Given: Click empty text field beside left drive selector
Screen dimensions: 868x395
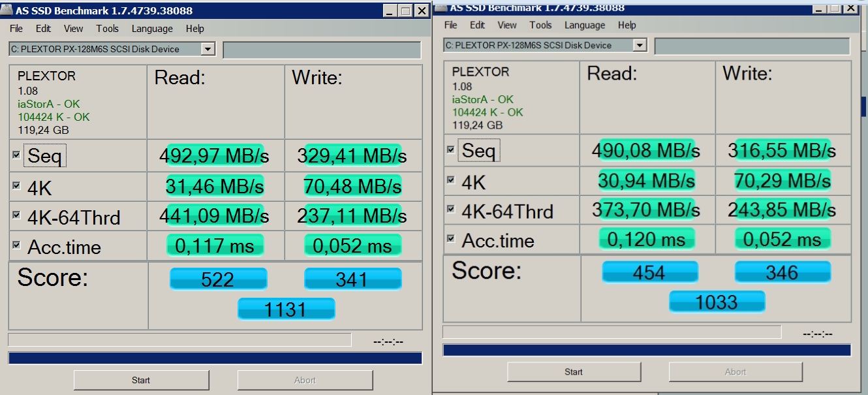Looking at the screenshot, I should (x=322, y=50).
